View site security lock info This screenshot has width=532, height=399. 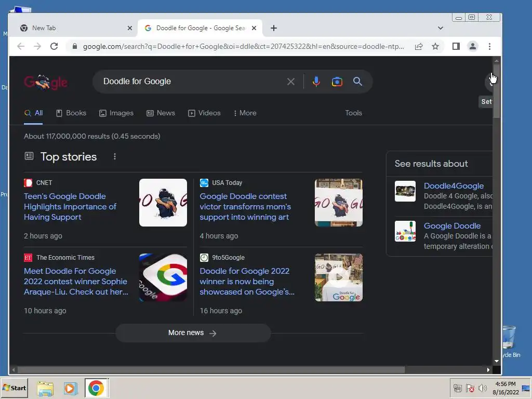(x=75, y=46)
